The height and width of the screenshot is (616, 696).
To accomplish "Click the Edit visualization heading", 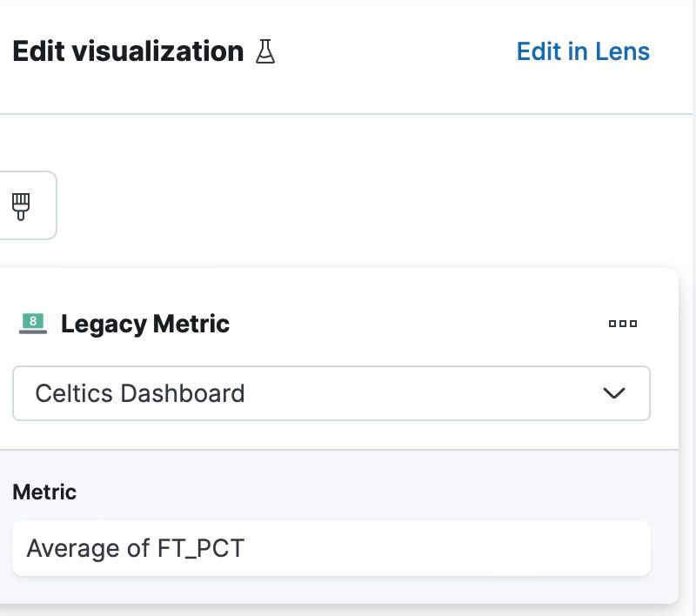I will click(x=128, y=51).
